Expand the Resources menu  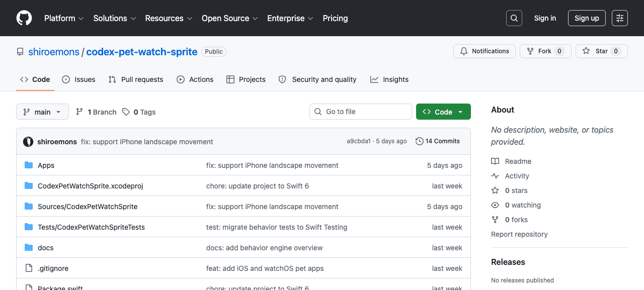pyautogui.click(x=169, y=18)
